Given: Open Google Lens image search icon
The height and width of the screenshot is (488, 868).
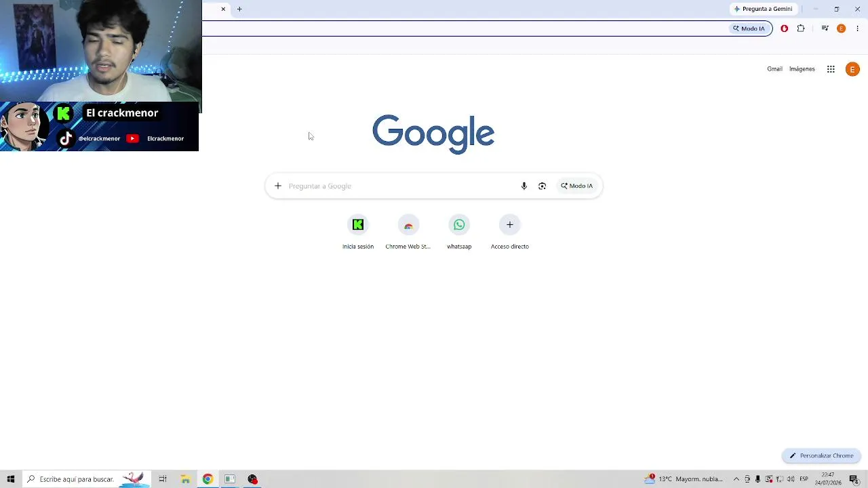Looking at the screenshot, I should (x=542, y=186).
